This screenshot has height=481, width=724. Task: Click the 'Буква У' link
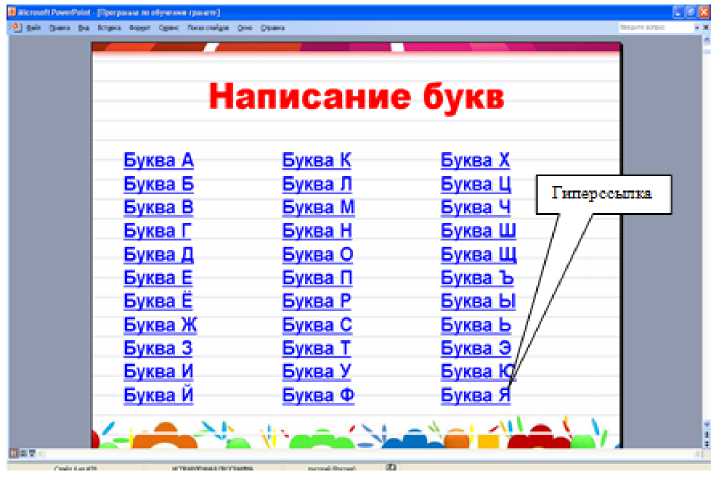coord(317,372)
